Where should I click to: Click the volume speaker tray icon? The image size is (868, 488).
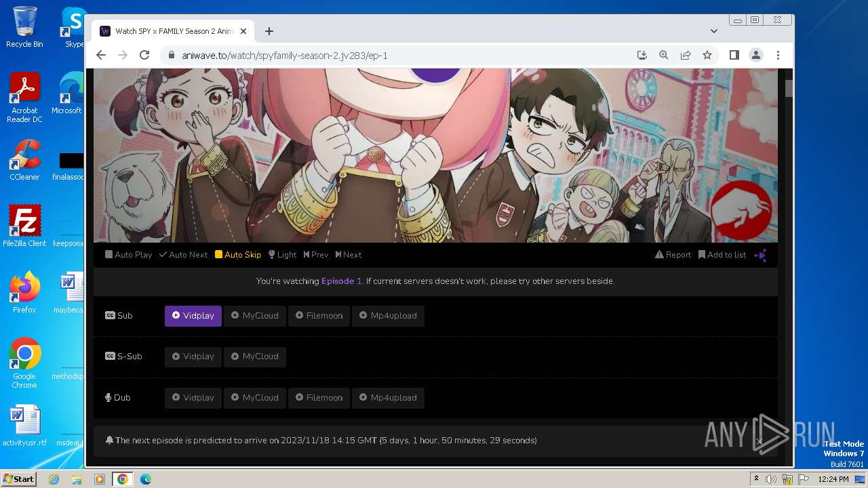(771, 479)
